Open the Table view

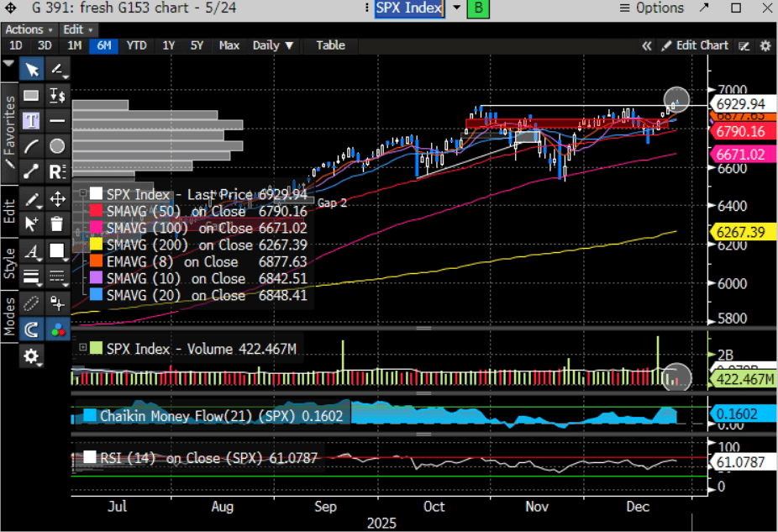click(330, 45)
